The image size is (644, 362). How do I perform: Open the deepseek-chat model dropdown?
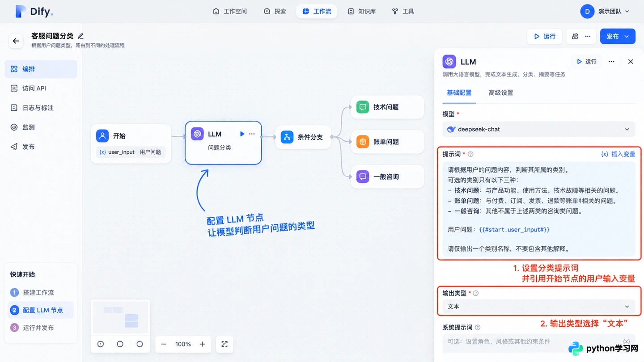tap(539, 129)
